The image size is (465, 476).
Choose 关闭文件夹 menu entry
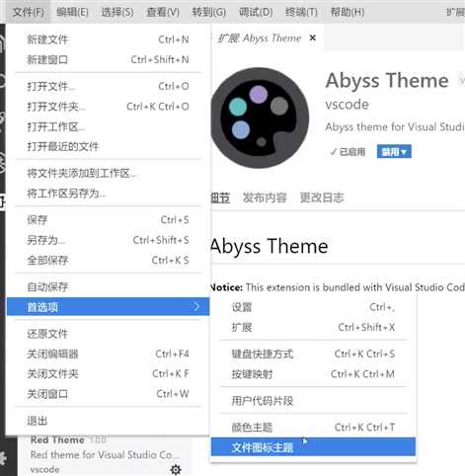108,373
